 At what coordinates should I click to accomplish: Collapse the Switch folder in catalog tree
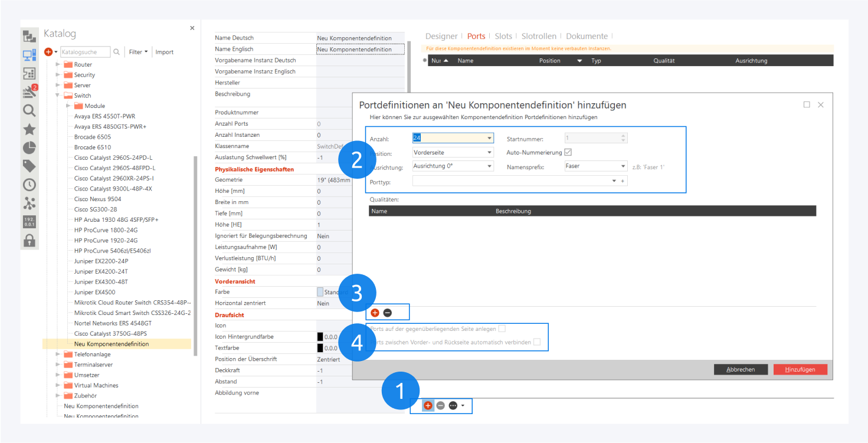[x=58, y=96]
